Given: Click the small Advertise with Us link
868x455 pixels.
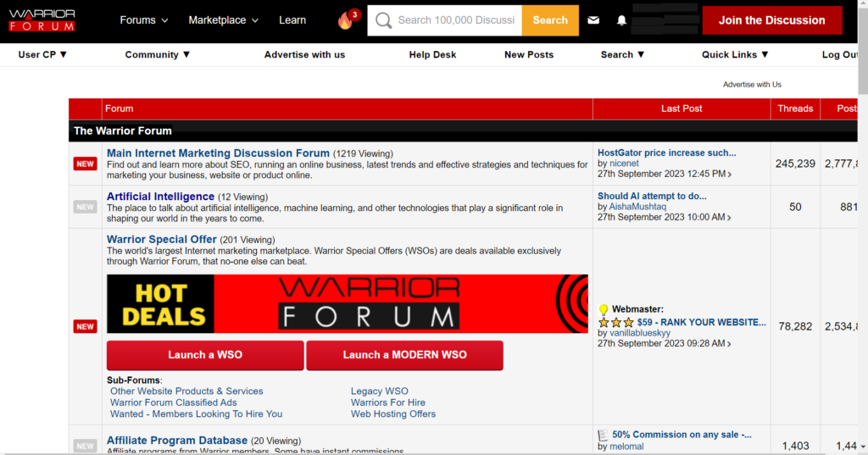Looking at the screenshot, I should (752, 85).
